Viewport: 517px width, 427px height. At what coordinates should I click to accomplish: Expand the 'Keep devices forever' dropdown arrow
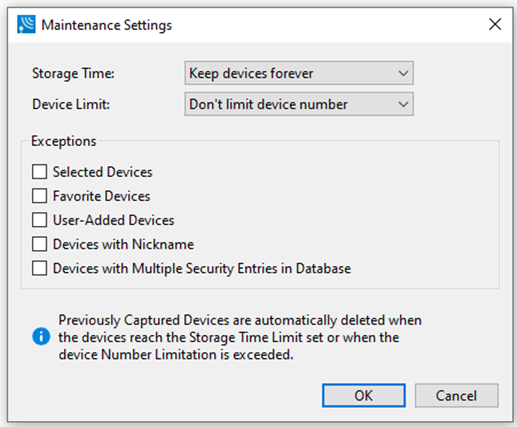tap(403, 73)
